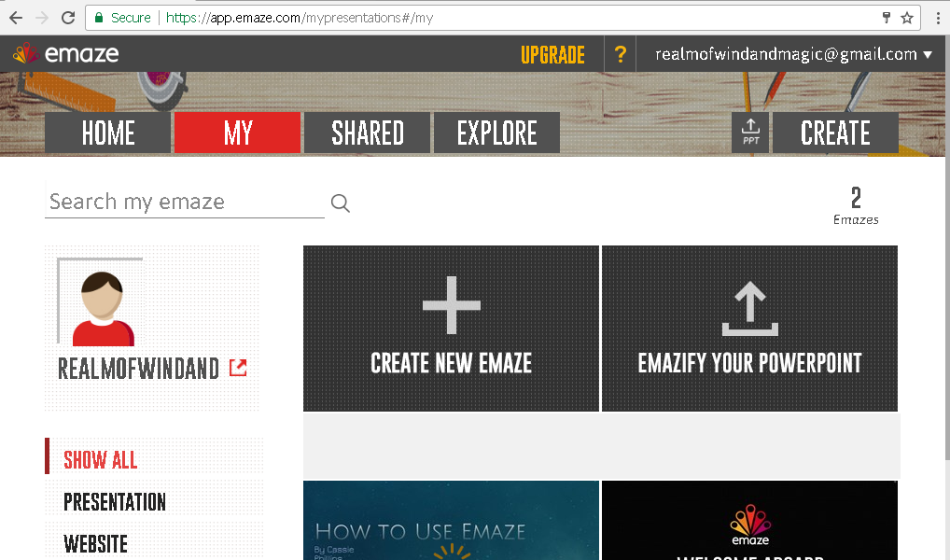Filter by WEBSITE type
This screenshot has width=950, height=560.
point(94,543)
